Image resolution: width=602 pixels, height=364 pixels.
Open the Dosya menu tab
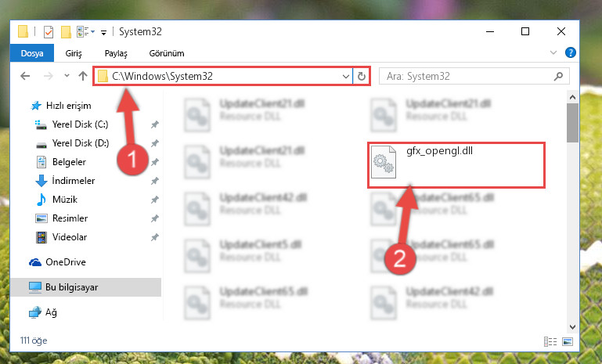click(32, 53)
